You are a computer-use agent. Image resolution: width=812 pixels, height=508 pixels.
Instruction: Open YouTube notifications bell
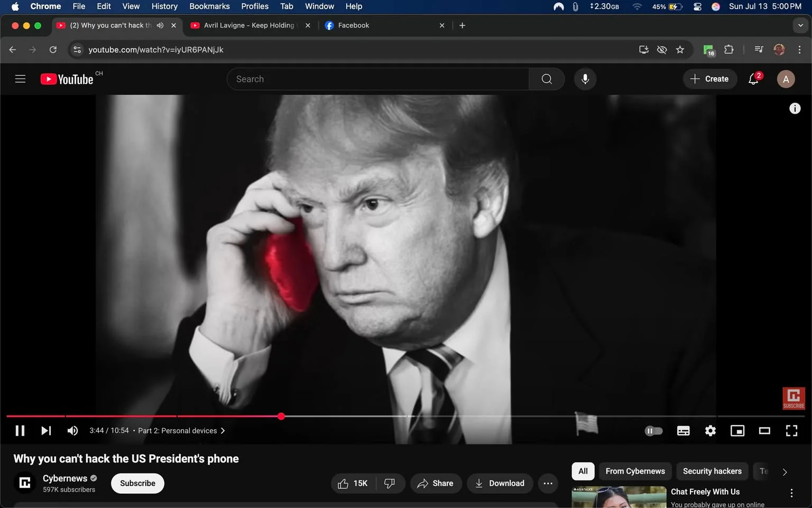click(753, 79)
